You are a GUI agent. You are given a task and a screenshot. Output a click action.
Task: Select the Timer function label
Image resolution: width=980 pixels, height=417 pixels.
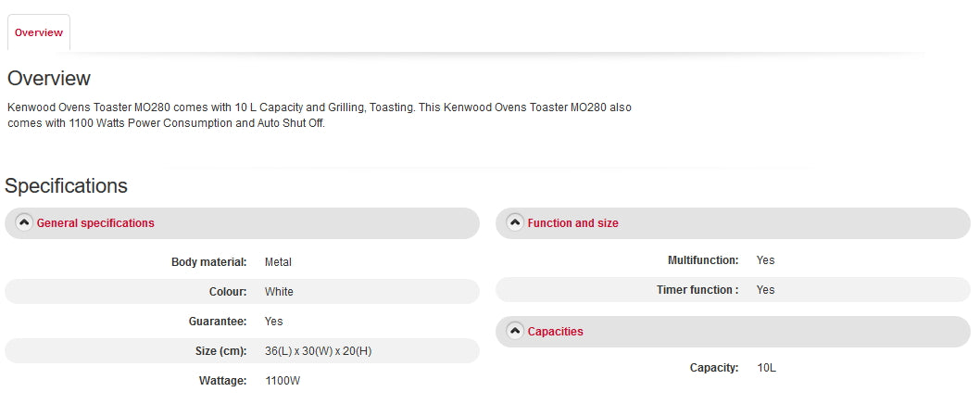[x=697, y=290]
